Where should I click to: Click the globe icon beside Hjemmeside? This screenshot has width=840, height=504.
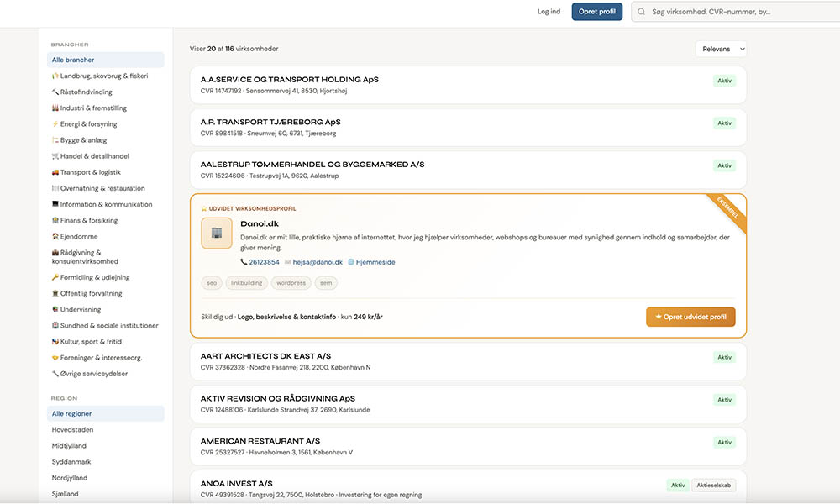tap(351, 262)
